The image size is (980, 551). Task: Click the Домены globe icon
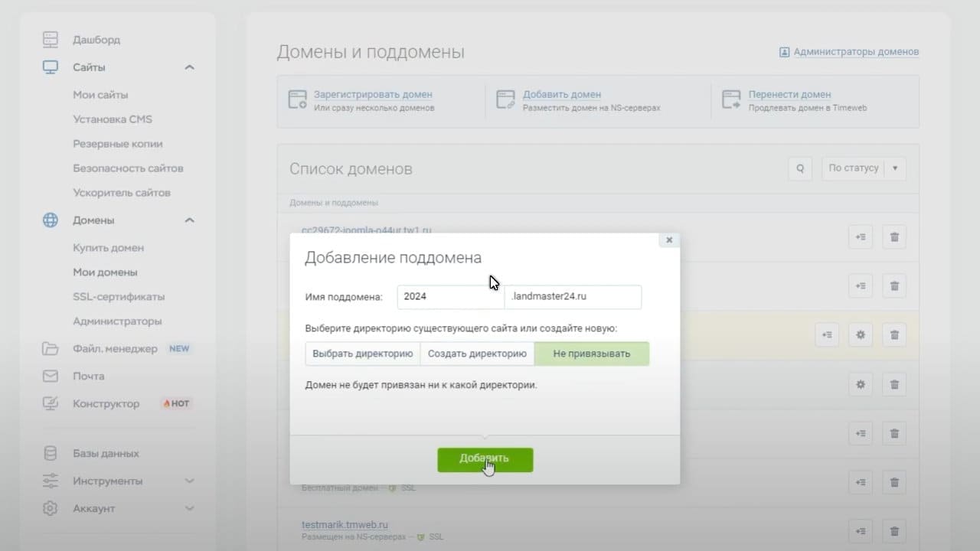(50, 220)
